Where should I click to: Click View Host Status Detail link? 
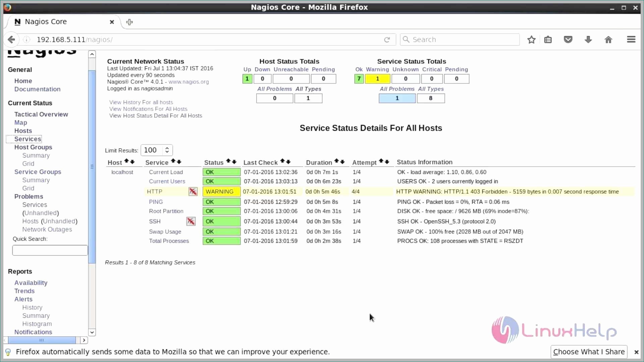(156, 116)
